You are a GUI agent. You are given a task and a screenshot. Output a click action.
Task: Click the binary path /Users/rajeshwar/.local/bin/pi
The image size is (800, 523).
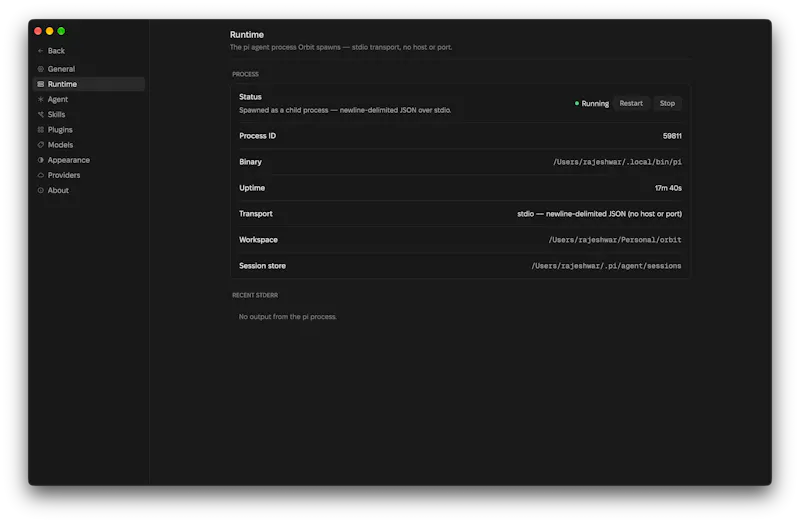617,162
